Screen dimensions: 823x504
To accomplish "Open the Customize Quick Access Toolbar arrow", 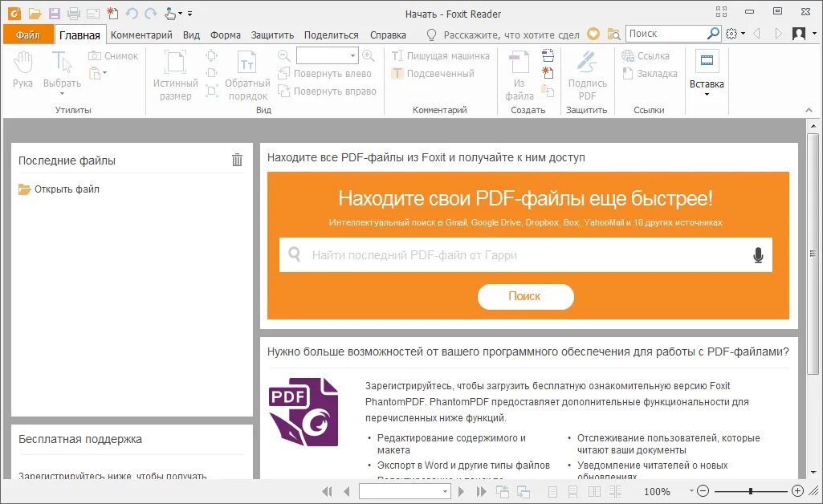I will [189, 14].
